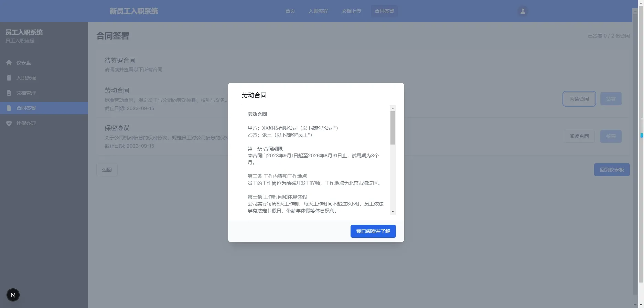
Task: Click 签署 for 劳动合同
Action: [x=611, y=99]
